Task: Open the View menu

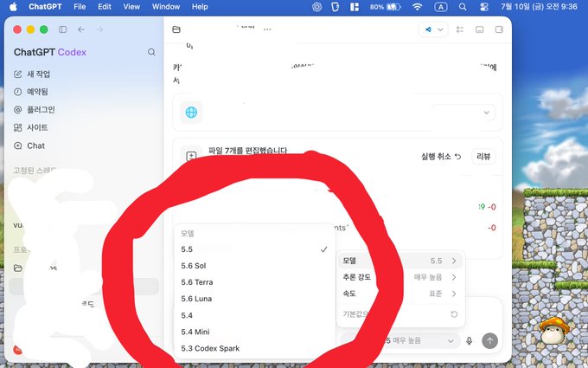Action: (x=131, y=7)
